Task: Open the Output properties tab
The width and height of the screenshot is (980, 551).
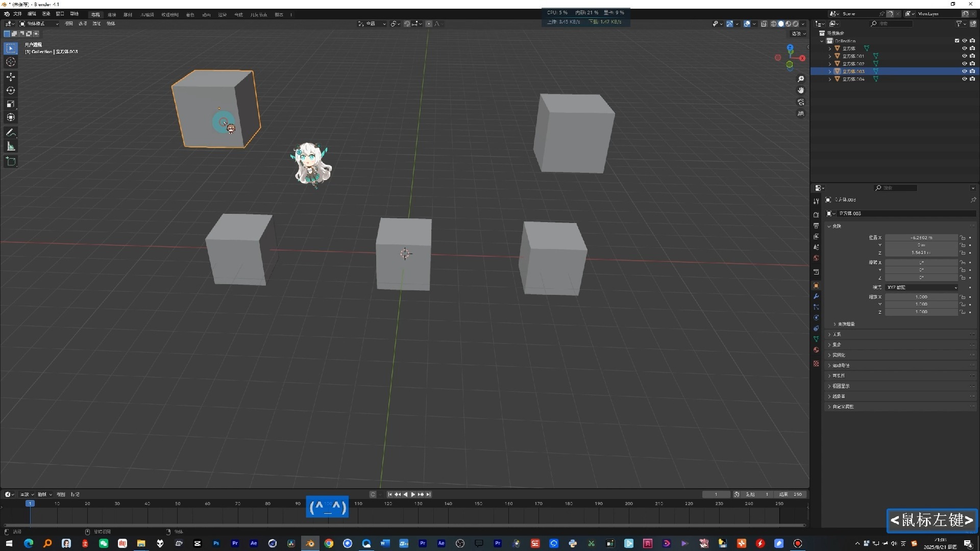Action: [816, 226]
